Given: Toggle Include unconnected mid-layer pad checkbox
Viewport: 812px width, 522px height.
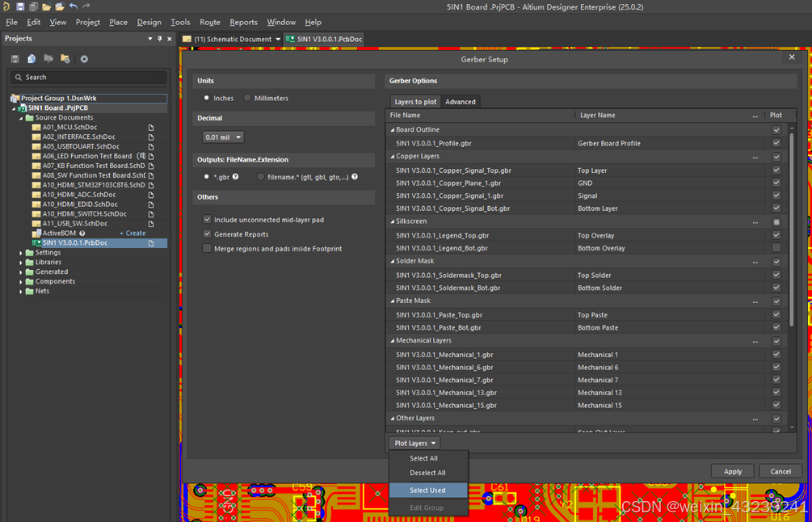Looking at the screenshot, I should click(x=207, y=220).
